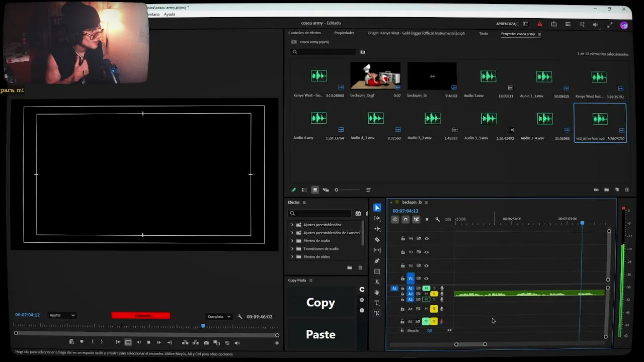
Task: Expand Ajustes preestablecidos de Lumetri
Action: tap(292, 233)
